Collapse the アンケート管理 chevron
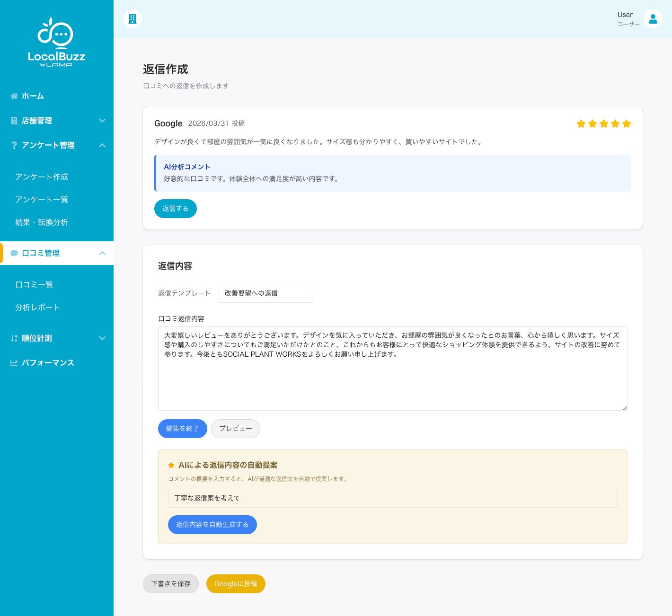 click(x=102, y=145)
